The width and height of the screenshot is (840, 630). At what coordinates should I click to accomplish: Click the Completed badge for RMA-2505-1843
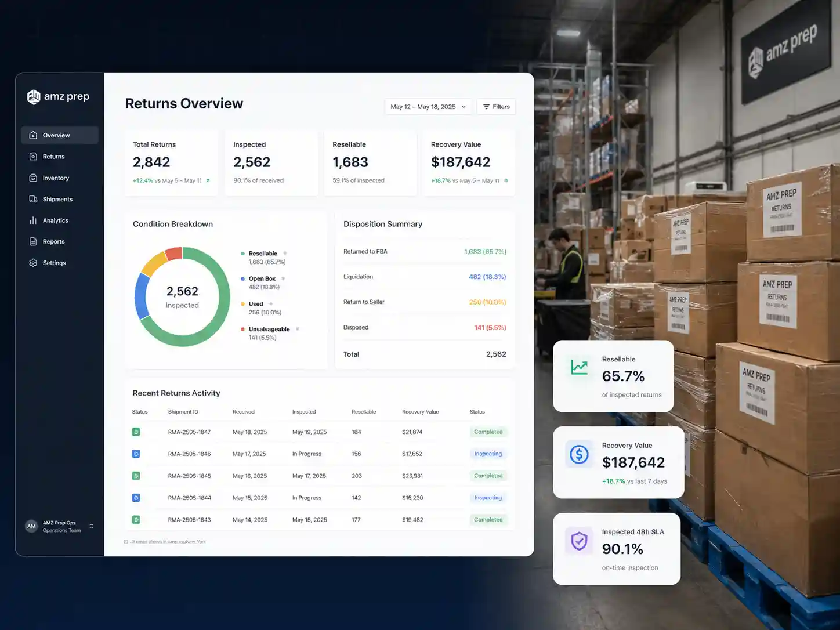tap(488, 520)
